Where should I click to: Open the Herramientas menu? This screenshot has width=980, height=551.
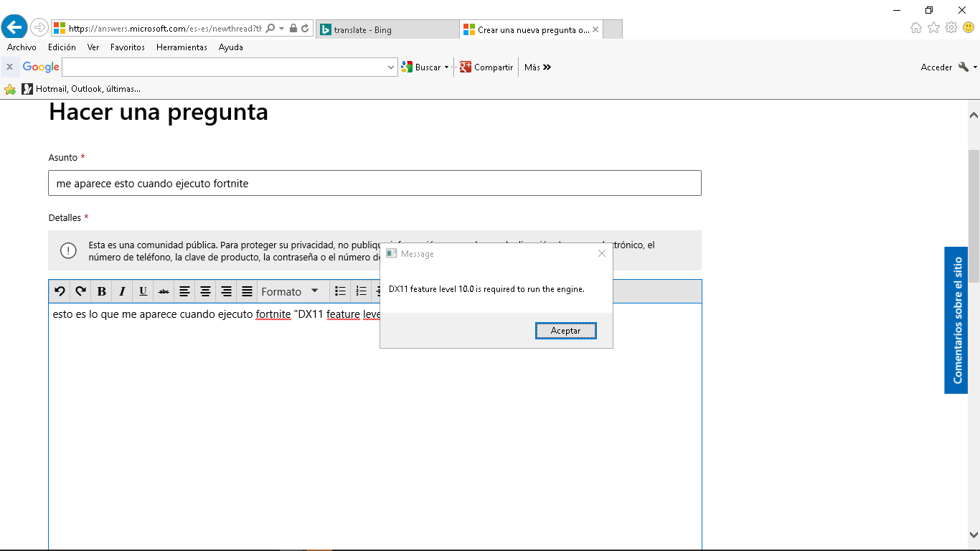coord(182,47)
